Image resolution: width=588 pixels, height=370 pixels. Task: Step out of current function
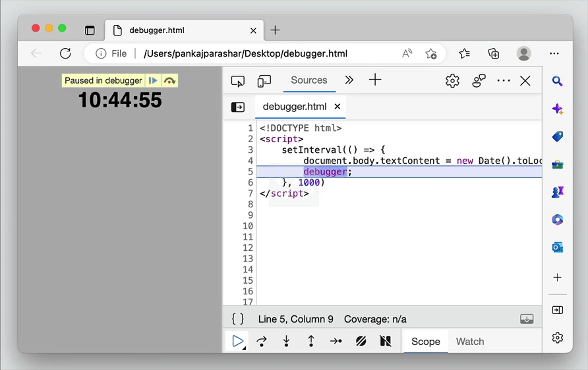coord(311,341)
